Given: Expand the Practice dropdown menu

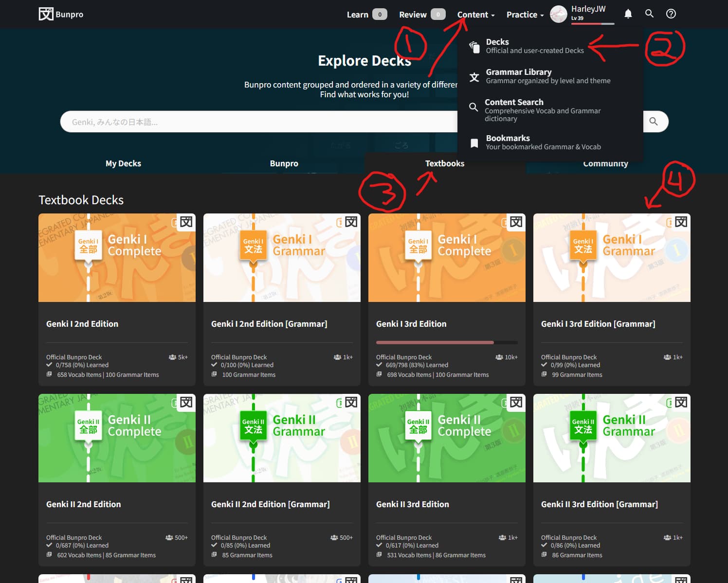Looking at the screenshot, I should pyautogui.click(x=525, y=15).
